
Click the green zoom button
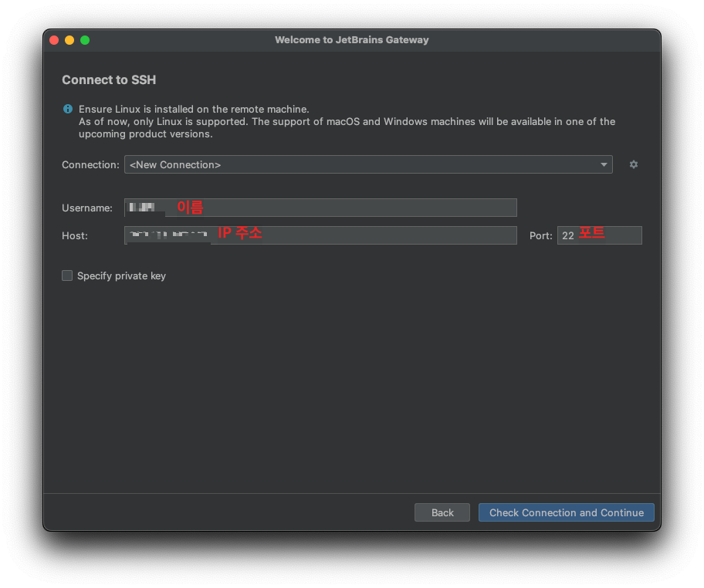pos(83,39)
